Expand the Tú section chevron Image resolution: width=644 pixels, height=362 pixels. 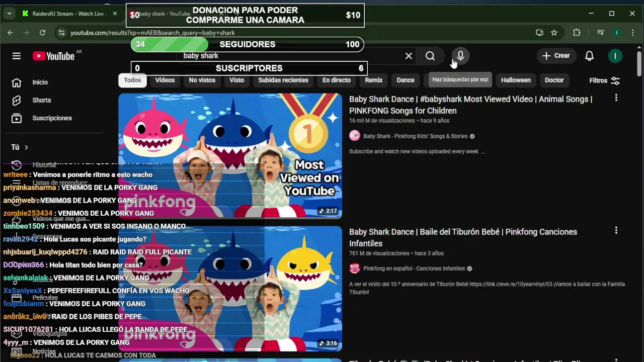[26, 147]
